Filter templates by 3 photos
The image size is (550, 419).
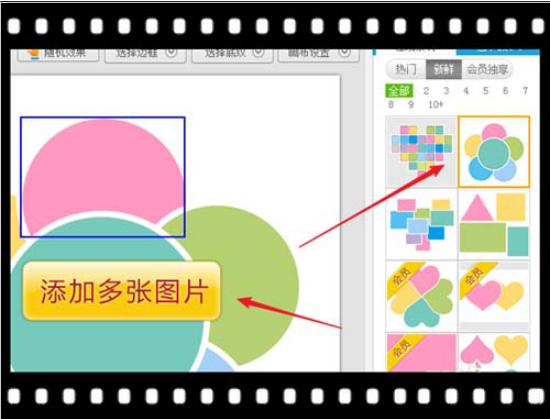[x=446, y=91]
